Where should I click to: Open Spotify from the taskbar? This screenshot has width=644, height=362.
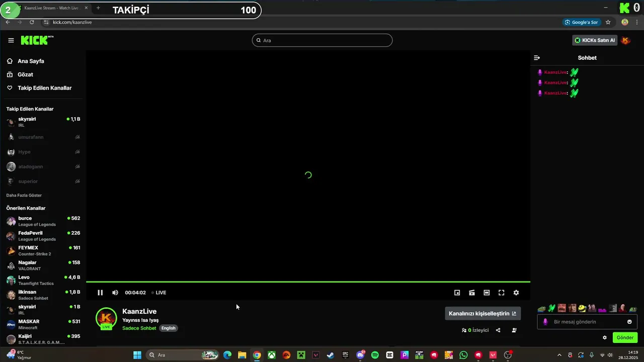pyautogui.click(x=375, y=355)
